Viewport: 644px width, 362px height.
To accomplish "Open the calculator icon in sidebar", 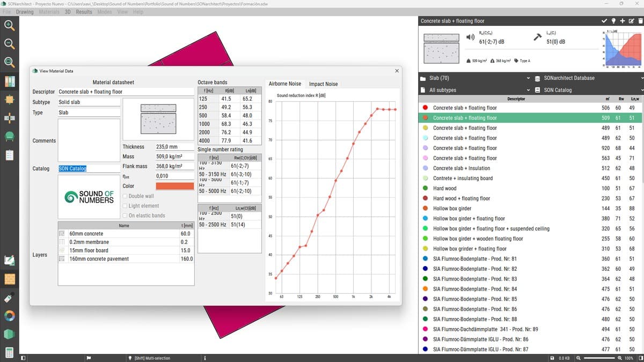I will point(9,352).
